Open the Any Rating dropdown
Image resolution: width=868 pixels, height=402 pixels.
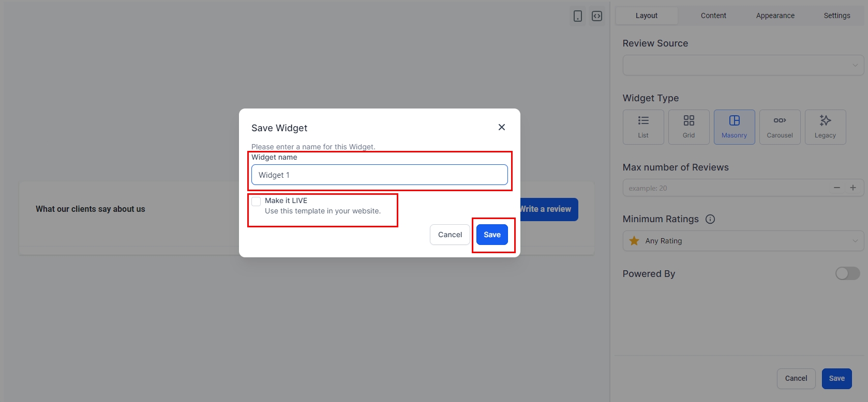pyautogui.click(x=743, y=241)
